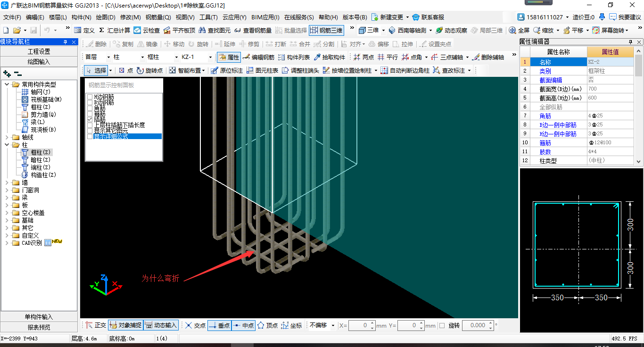Open 云检查 (cloud check) tool
This screenshot has width=644, height=347.
point(147,30)
